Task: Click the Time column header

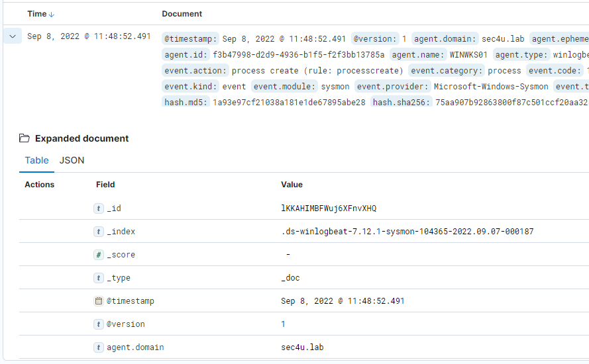Action: coord(36,14)
